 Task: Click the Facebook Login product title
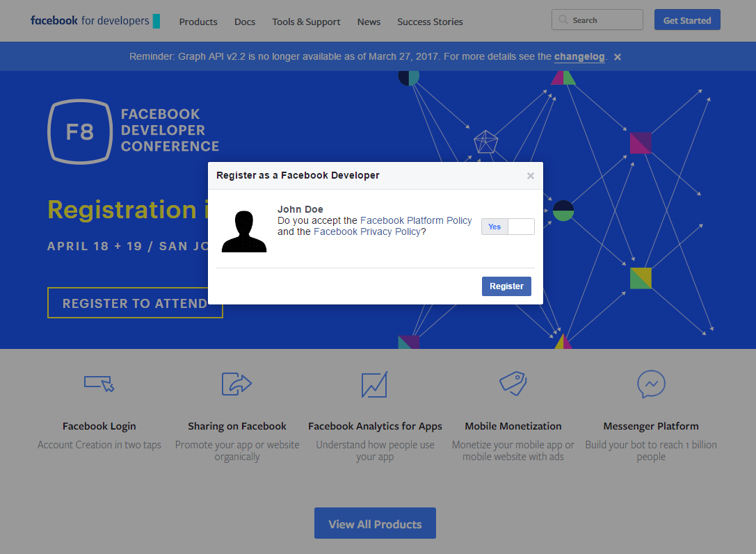99,426
